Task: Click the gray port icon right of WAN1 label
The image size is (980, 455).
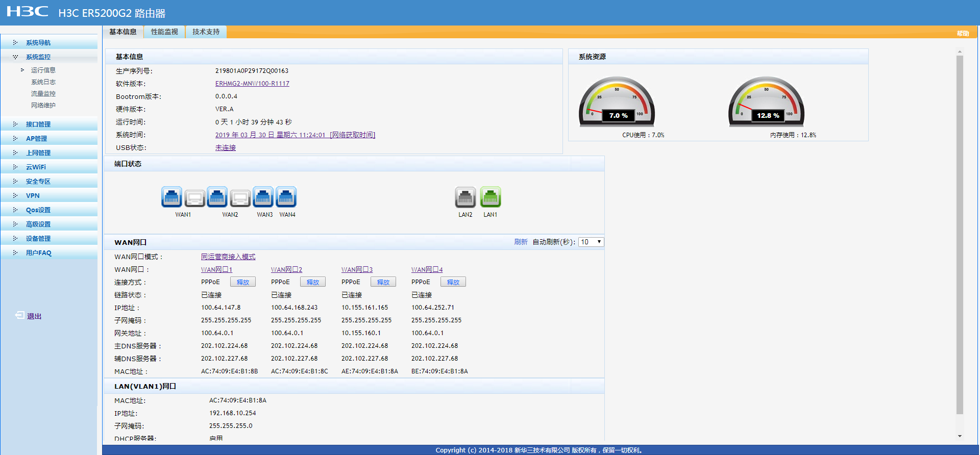Action: coord(195,198)
